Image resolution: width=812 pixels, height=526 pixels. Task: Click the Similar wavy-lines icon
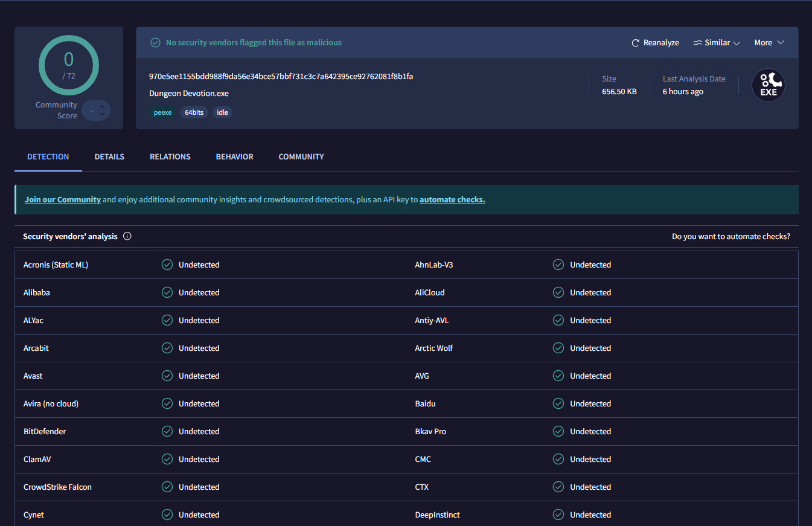(x=697, y=43)
